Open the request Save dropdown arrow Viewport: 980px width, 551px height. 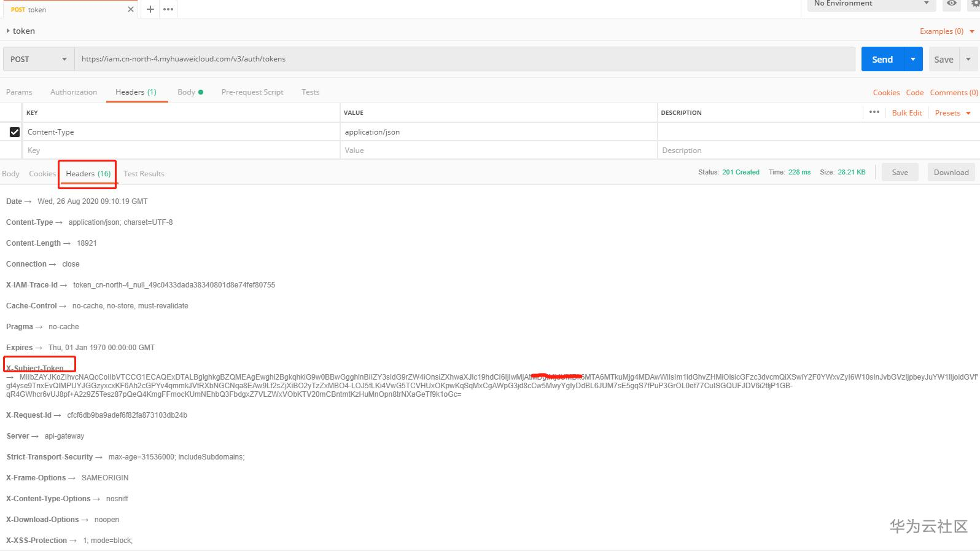pos(968,59)
